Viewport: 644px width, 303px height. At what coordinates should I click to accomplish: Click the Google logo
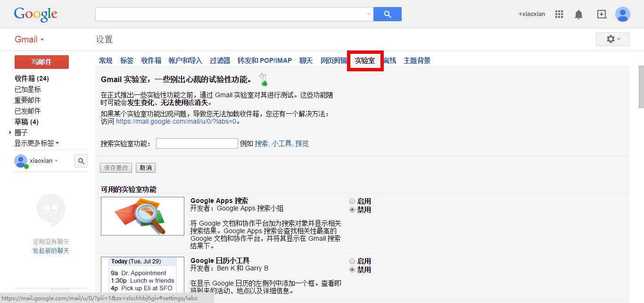[36, 15]
